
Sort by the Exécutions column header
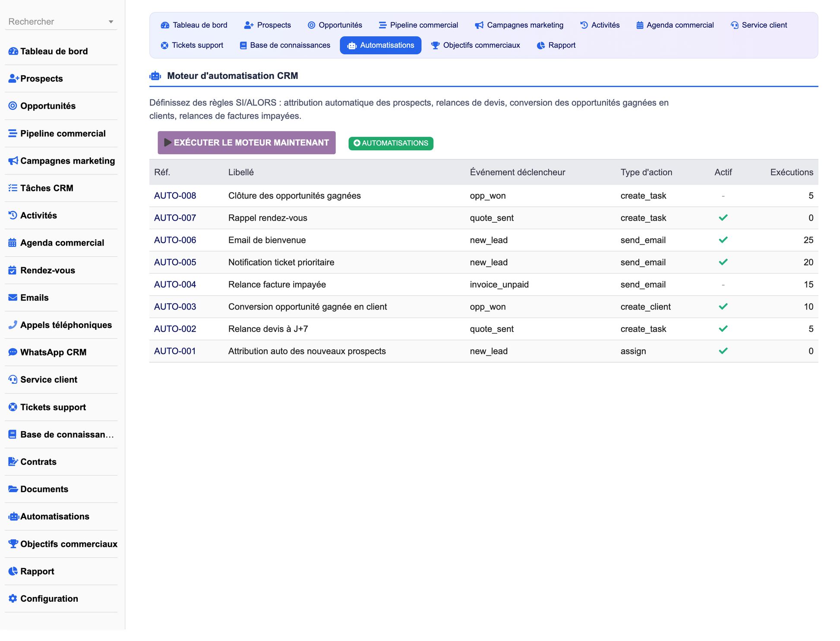792,172
